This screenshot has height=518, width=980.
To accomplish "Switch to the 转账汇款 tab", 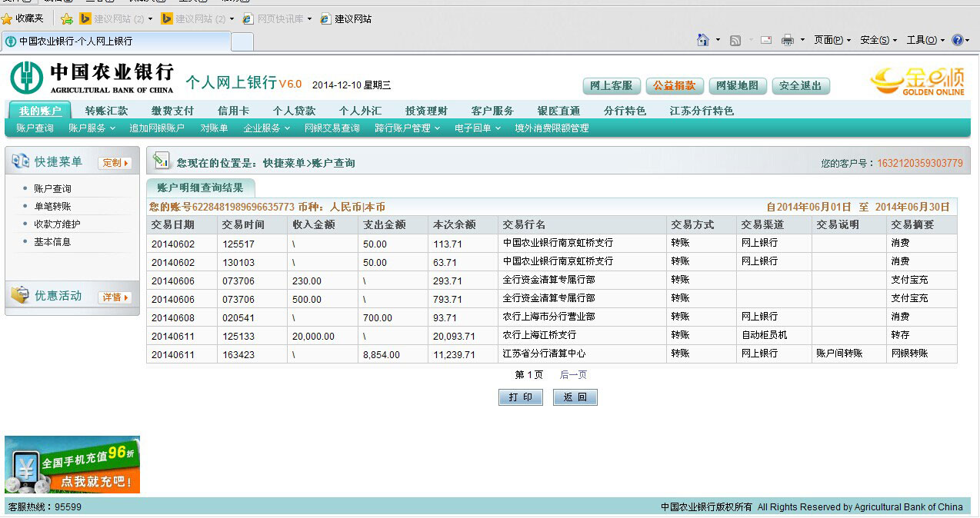I will (x=106, y=111).
